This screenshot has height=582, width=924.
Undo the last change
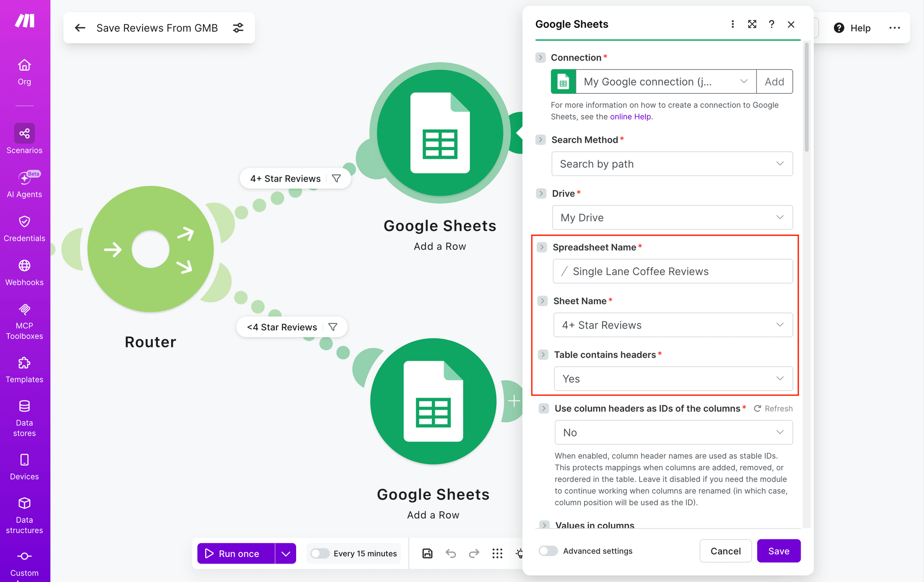click(x=451, y=553)
